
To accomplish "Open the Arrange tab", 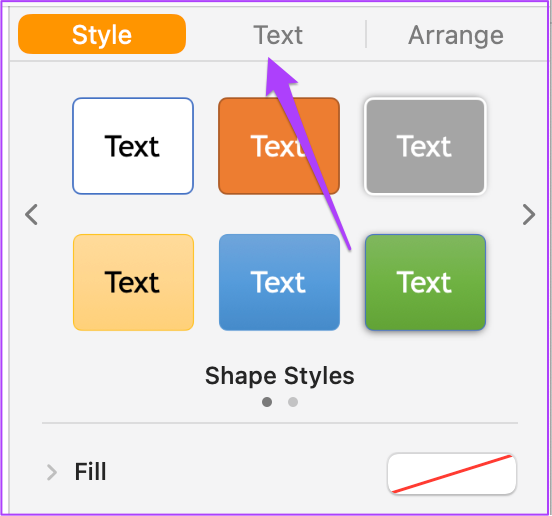I will (x=456, y=35).
